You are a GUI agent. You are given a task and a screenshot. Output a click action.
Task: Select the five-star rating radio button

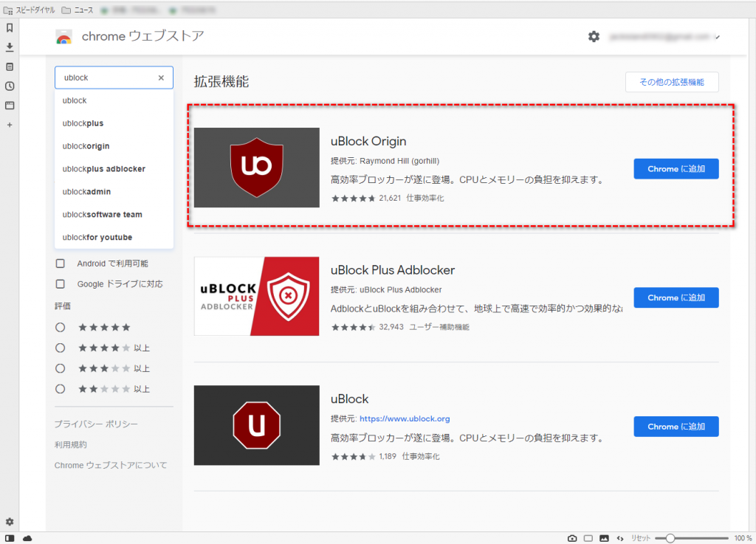click(x=61, y=327)
